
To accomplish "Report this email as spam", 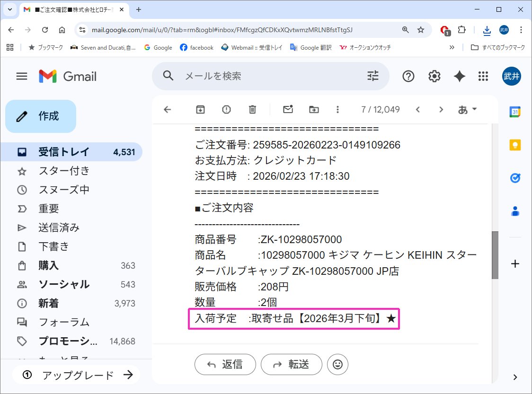I will (x=226, y=110).
